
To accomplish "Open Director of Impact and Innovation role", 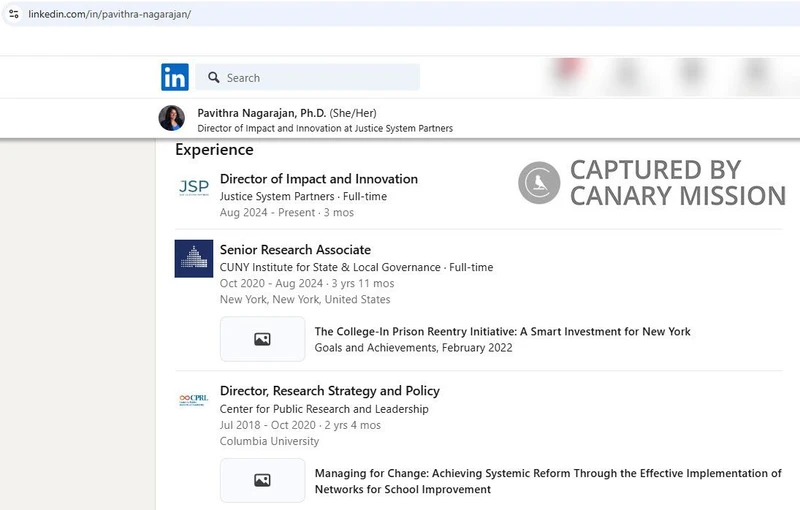I will coord(319,179).
